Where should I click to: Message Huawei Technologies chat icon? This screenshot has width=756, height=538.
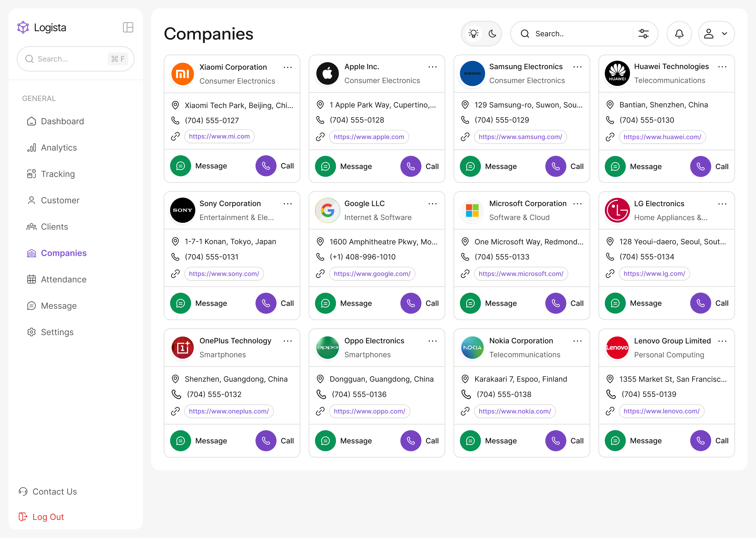615,166
